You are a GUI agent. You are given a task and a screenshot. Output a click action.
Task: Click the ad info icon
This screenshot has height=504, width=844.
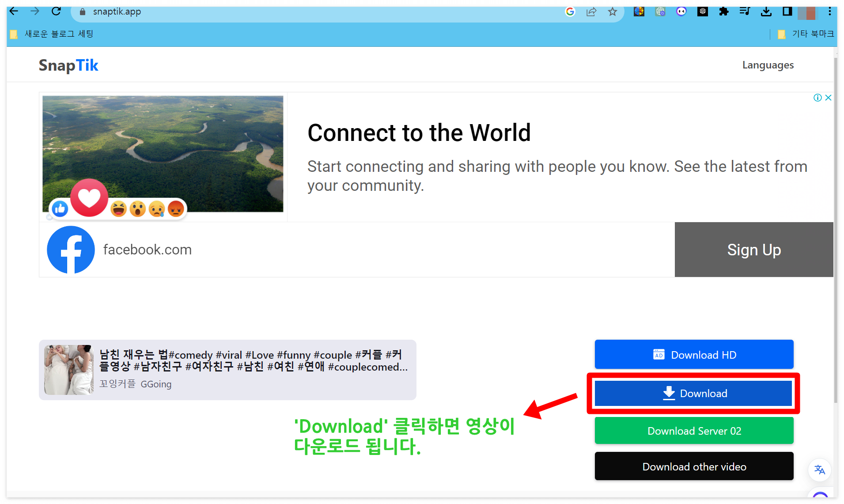pyautogui.click(x=818, y=98)
